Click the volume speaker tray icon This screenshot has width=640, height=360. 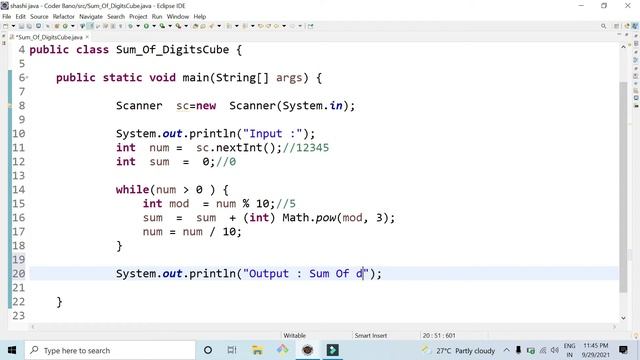[554, 350]
